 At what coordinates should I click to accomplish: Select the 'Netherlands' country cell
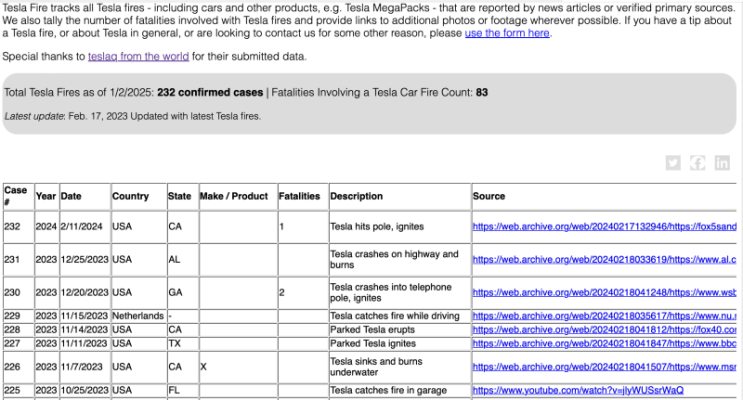click(138, 316)
